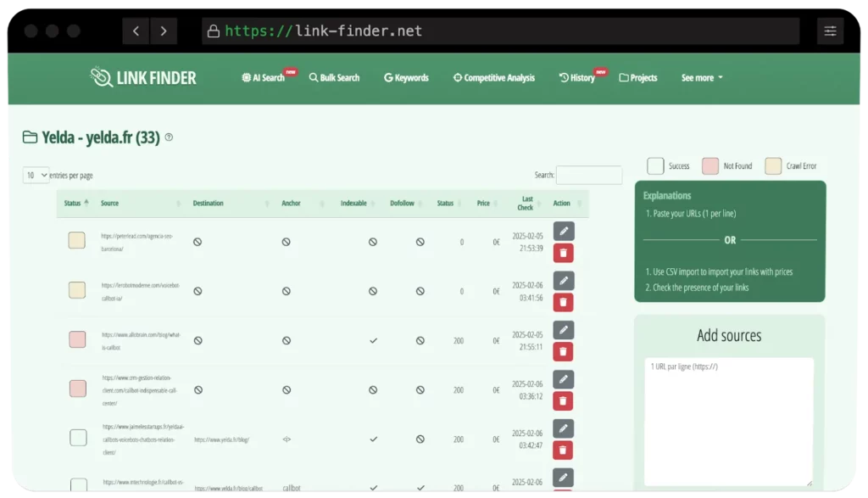Select the status checkbox on the jaimelesstartups row

click(x=76, y=437)
